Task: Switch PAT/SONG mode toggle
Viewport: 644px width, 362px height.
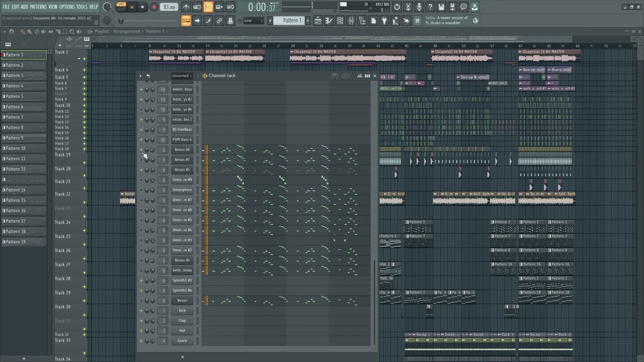Action: click(121, 7)
